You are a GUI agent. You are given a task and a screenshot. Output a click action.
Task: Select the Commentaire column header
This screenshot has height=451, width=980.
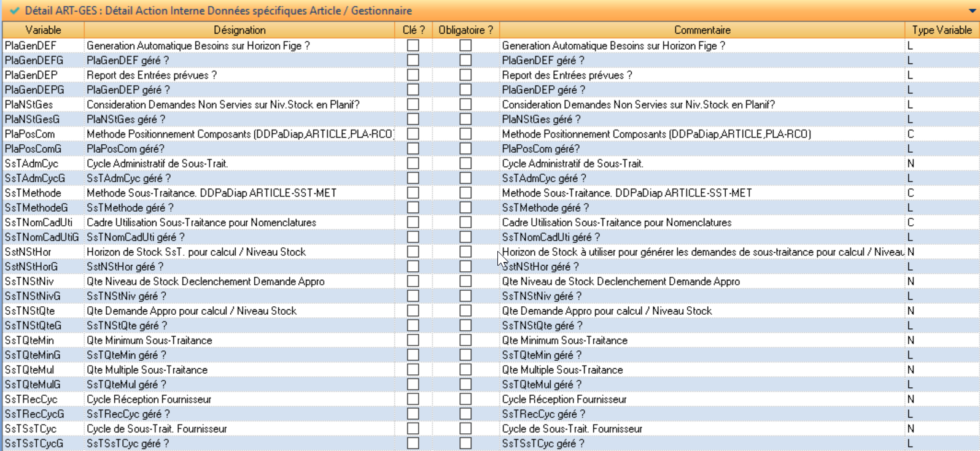tap(702, 30)
